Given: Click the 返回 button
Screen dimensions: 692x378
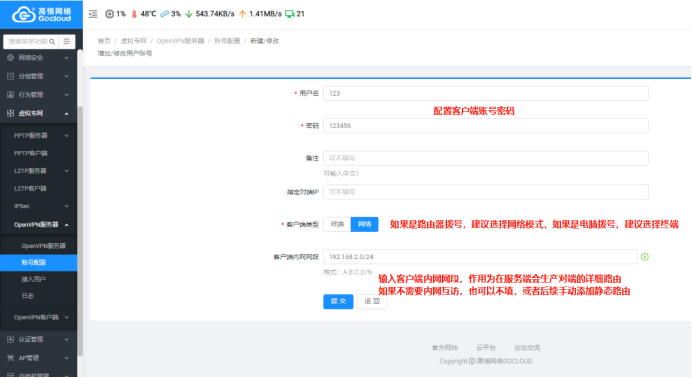Looking at the screenshot, I should pyautogui.click(x=372, y=301).
